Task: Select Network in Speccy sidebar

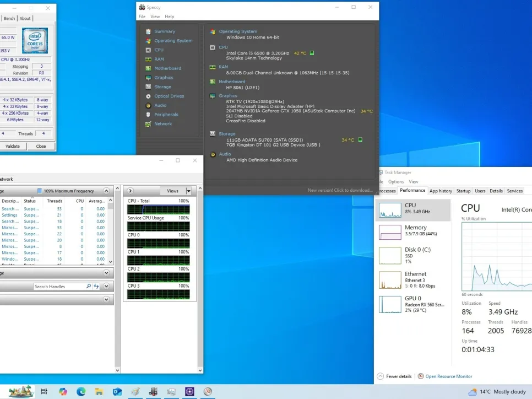Action: coord(163,123)
